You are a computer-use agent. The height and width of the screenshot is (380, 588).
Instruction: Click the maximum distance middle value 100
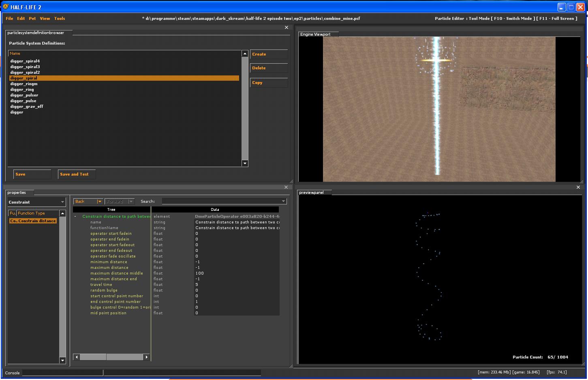pos(199,273)
